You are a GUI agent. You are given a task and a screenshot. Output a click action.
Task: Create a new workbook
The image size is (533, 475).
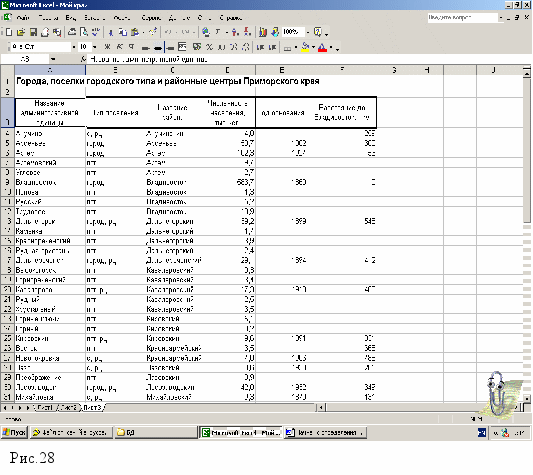click(9, 32)
